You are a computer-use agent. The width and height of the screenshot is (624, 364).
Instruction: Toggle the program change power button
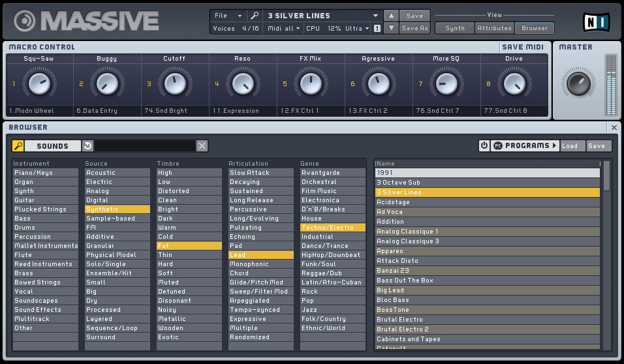pos(484,146)
